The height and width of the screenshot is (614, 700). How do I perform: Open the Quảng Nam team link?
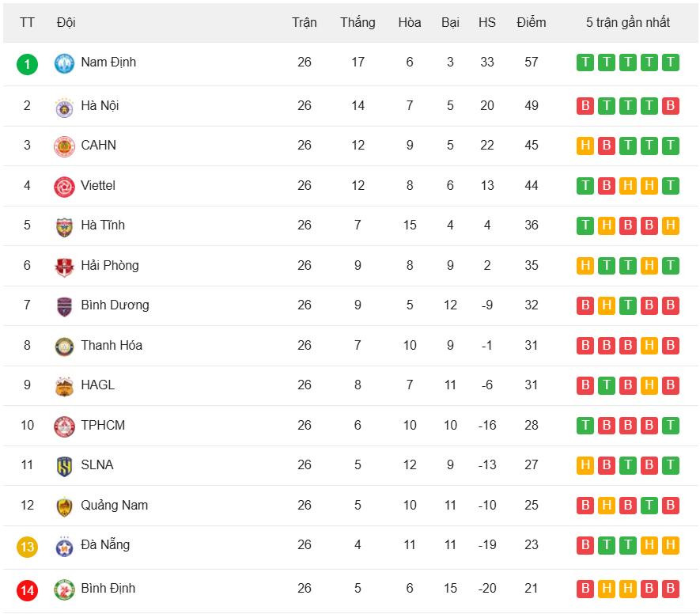coord(114,505)
